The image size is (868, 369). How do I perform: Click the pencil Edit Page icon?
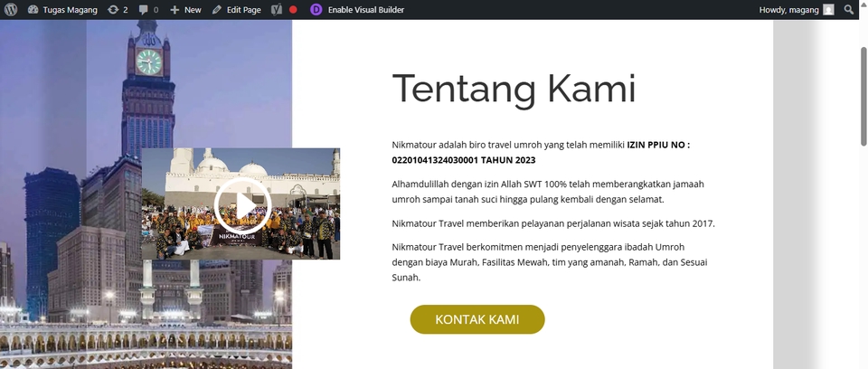coord(217,9)
